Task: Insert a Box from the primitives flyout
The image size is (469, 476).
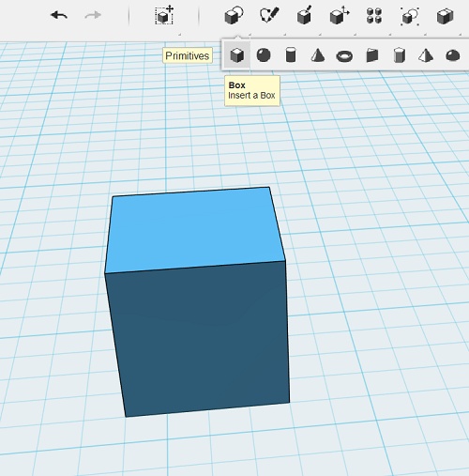Action: click(237, 55)
